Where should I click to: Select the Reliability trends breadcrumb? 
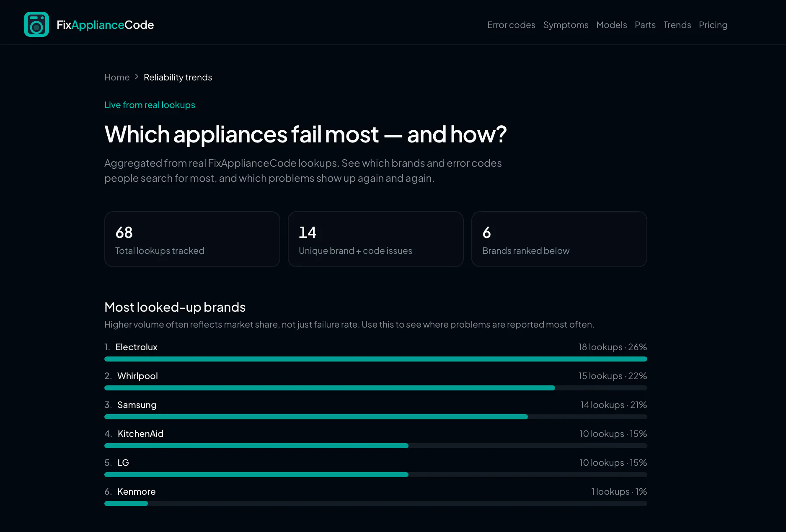[x=178, y=77]
